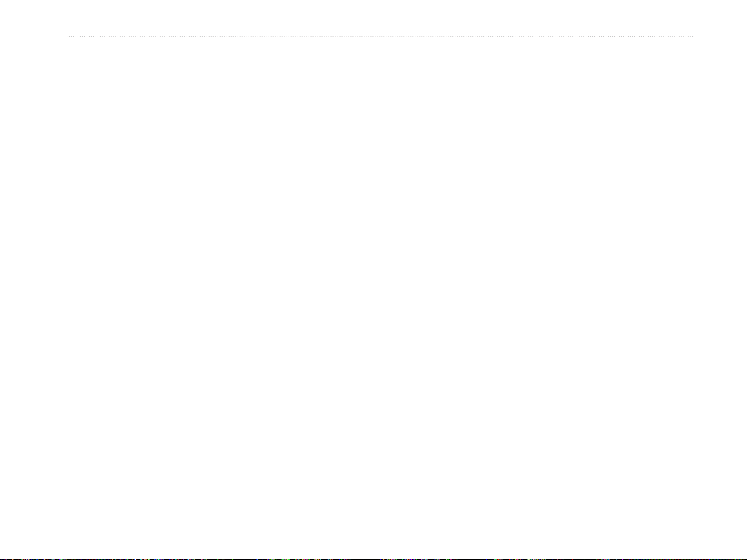Click the left end of the dotted divider
The width and height of the screenshot is (747, 560).
67,36
